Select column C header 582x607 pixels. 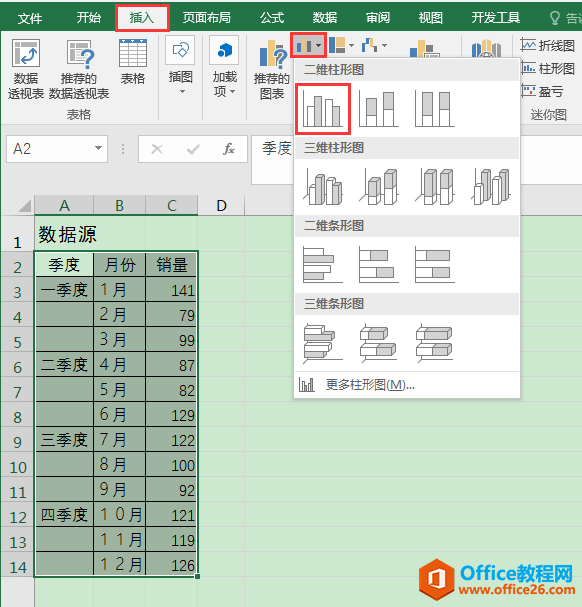coord(172,206)
